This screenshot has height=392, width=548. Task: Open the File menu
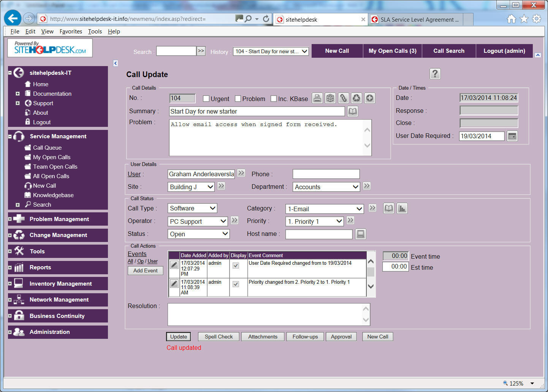[15, 32]
